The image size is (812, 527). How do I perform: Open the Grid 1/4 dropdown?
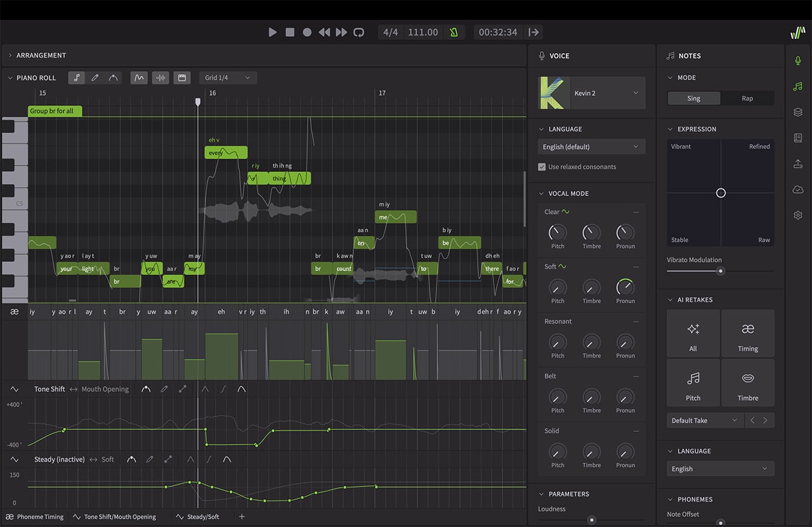coord(228,77)
